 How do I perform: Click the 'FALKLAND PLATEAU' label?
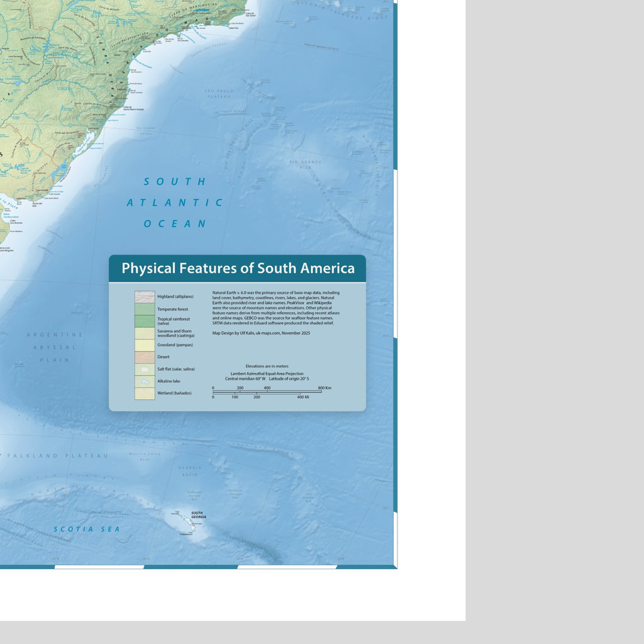click(x=58, y=455)
